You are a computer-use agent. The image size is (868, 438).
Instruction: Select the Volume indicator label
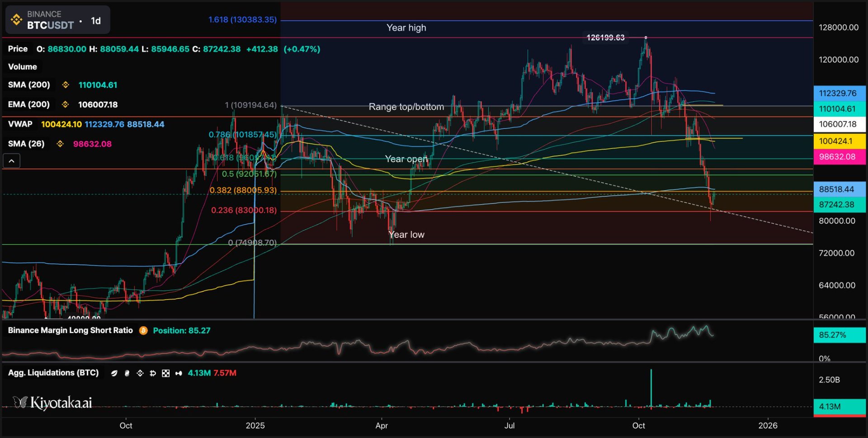pos(23,67)
